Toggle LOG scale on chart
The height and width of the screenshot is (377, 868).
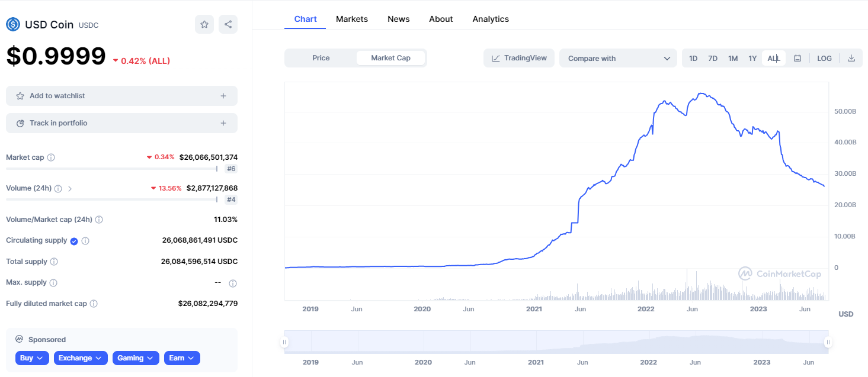tap(824, 58)
